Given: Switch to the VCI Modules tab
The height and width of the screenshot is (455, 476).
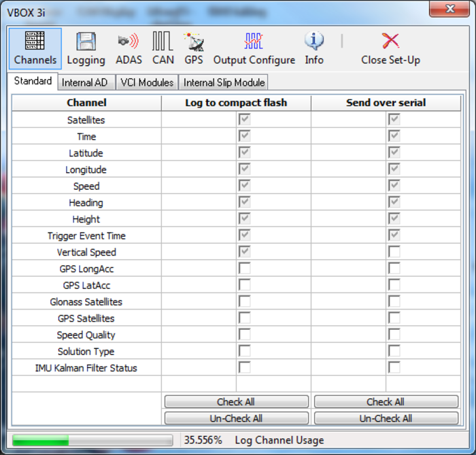Looking at the screenshot, I should pyautogui.click(x=147, y=82).
